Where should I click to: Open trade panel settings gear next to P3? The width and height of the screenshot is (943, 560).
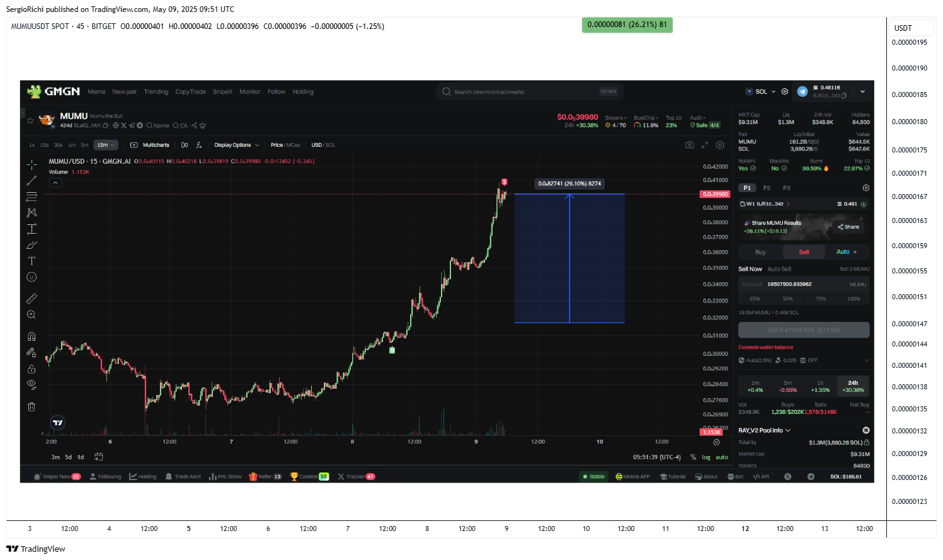point(866,188)
